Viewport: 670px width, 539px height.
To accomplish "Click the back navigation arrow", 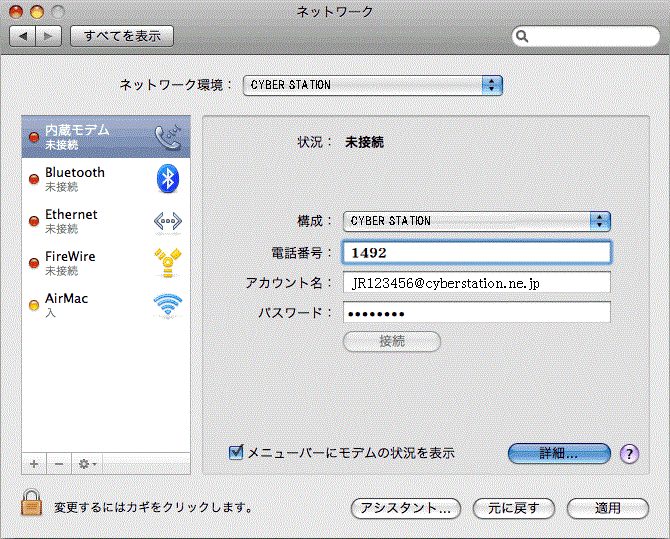I will (23, 36).
